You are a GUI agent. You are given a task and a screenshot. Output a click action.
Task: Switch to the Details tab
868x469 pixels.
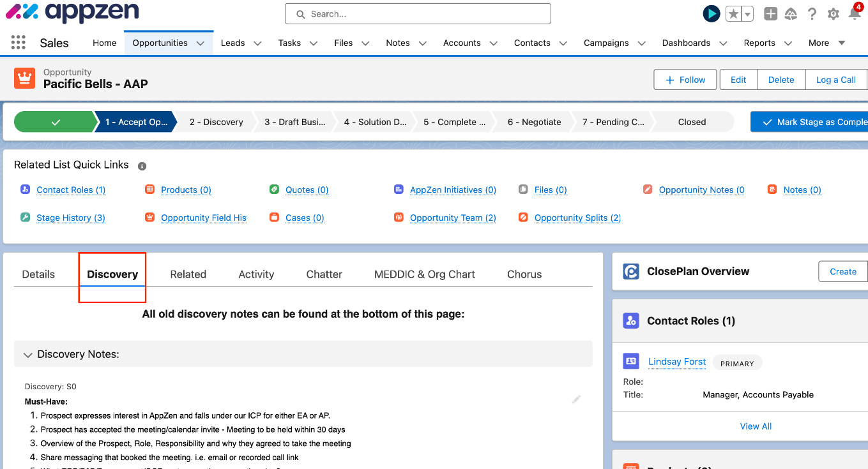38,274
